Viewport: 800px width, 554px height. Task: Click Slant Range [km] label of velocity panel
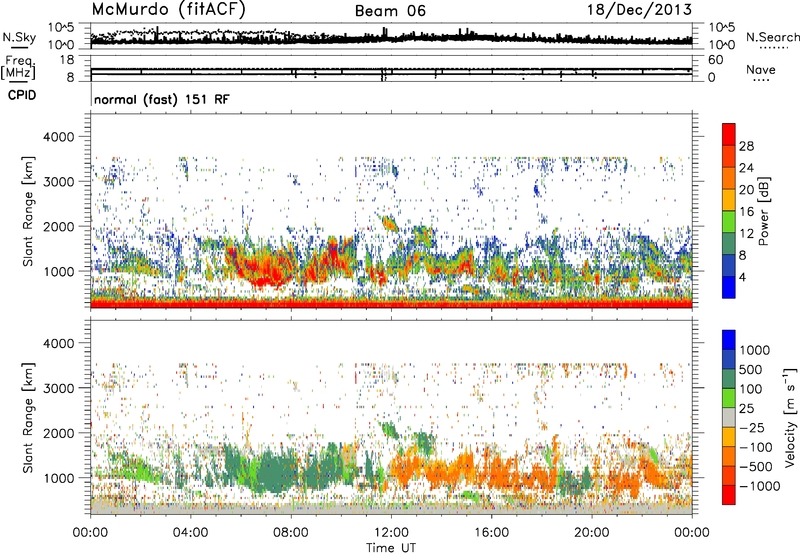pos(28,418)
